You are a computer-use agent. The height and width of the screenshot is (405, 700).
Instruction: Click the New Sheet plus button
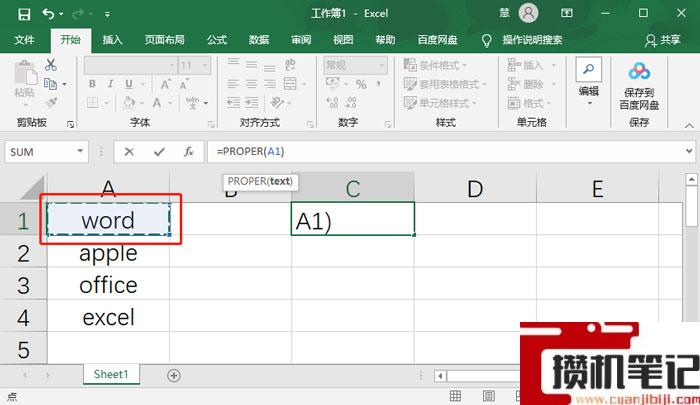tap(174, 376)
